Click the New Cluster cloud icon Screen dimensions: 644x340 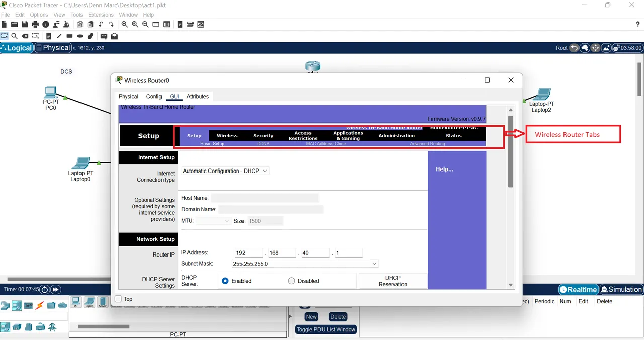point(585,48)
